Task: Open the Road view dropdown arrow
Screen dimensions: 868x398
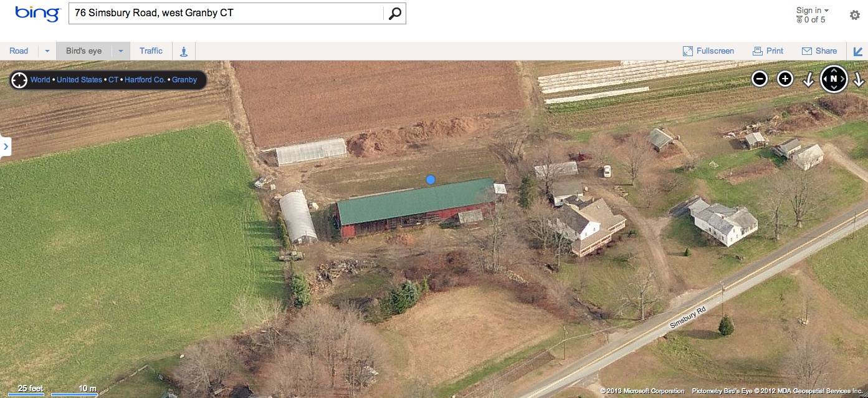Action: click(x=47, y=51)
